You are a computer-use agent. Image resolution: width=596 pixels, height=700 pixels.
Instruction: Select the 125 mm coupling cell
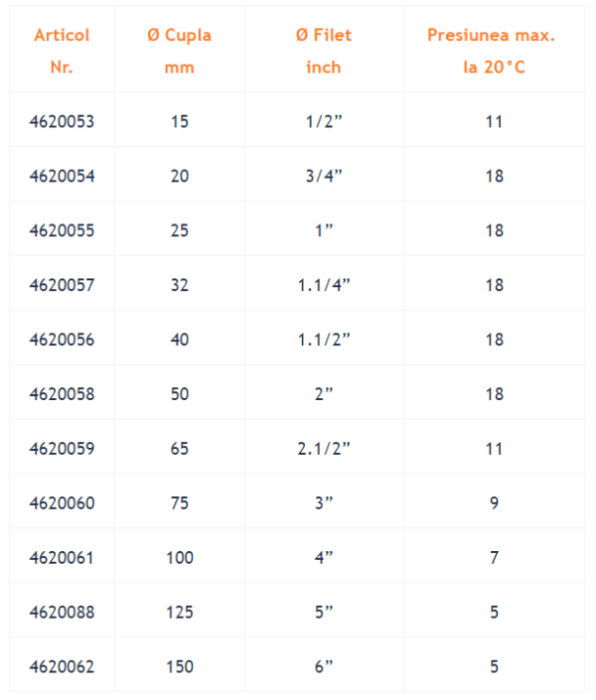180,612
